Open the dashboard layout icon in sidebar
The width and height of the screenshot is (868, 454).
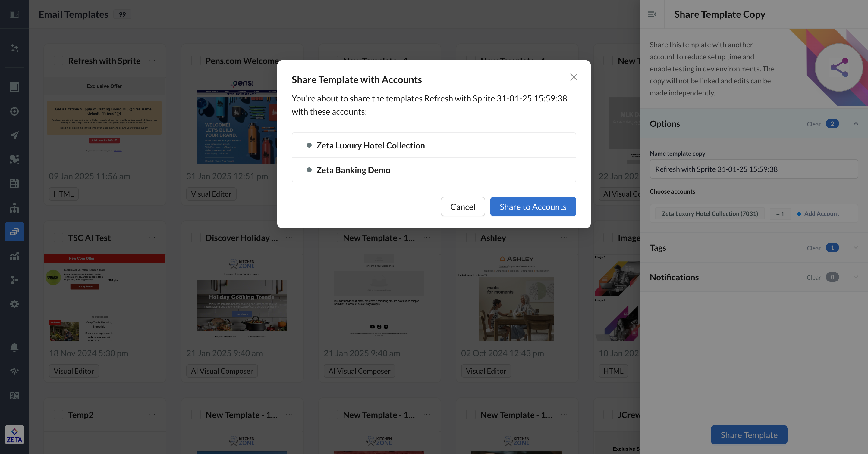tap(14, 87)
